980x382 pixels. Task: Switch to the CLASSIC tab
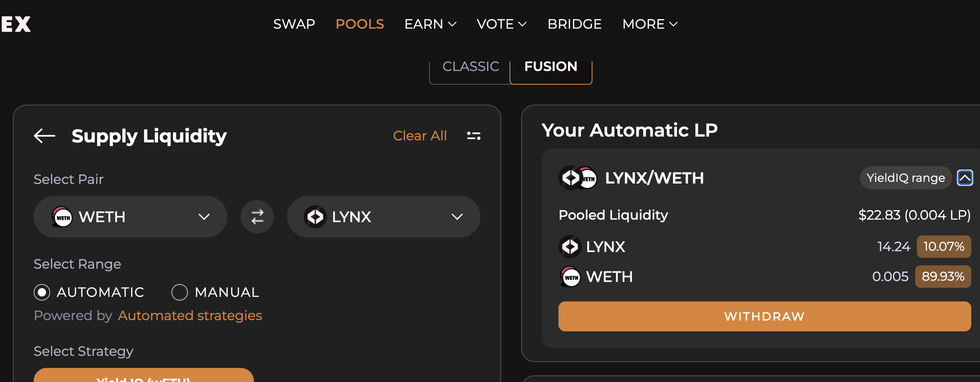[x=470, y=67]
